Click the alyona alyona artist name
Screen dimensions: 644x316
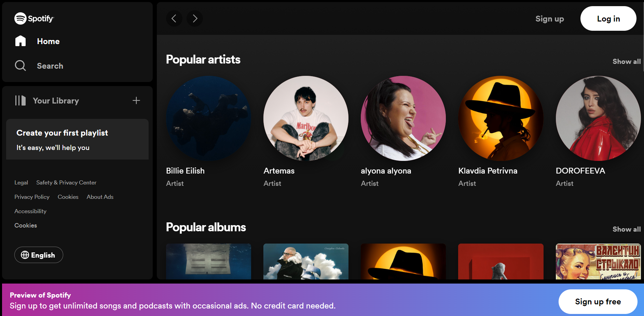[386, 171]
